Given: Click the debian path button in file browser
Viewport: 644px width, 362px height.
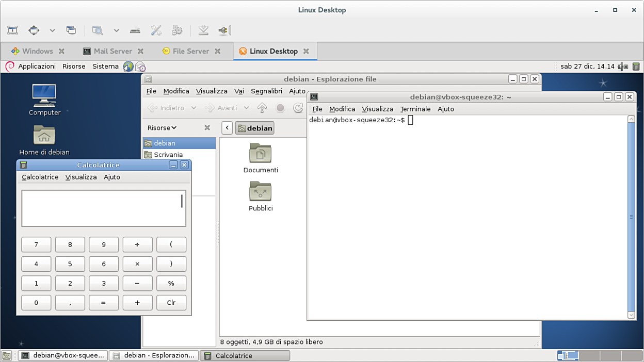Looking at the screenshot, I should point(255,128).
